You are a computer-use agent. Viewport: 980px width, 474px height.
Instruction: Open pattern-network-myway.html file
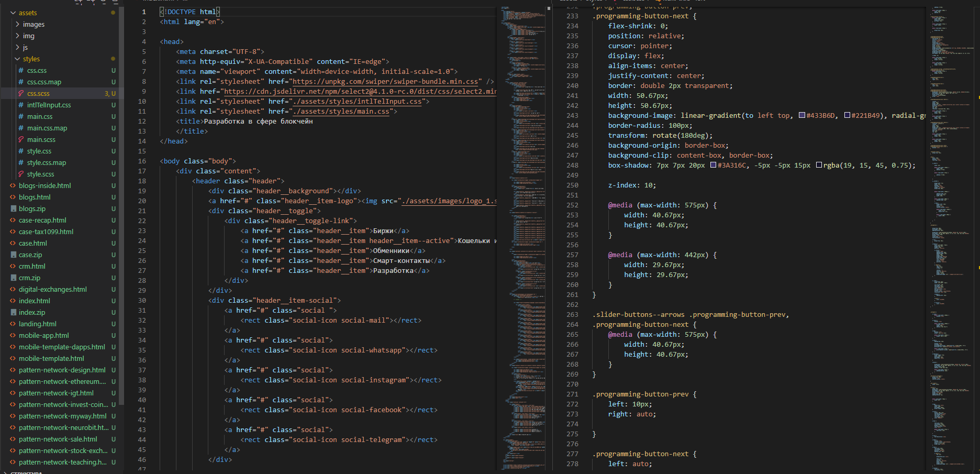[x=62, y=416]
